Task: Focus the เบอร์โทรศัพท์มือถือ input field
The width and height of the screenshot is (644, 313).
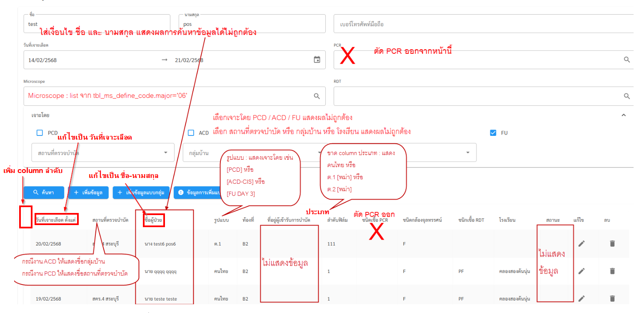Action: tap(483, 24)
